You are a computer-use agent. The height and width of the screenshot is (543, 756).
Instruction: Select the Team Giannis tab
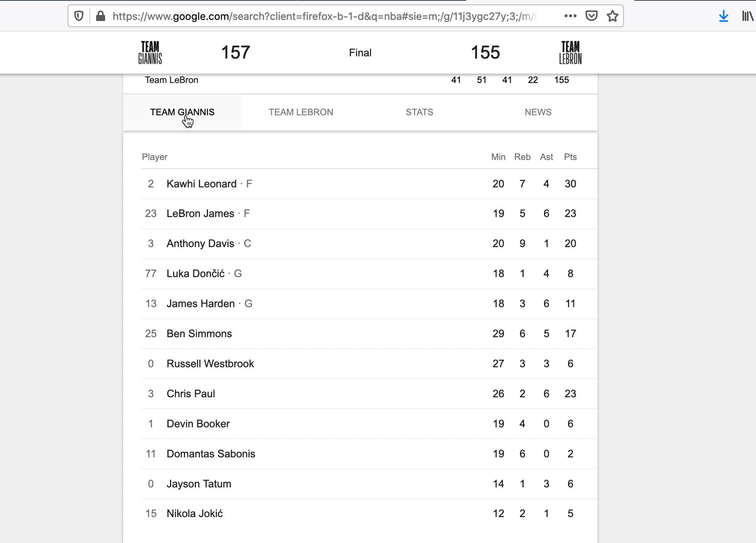(182, 112)
